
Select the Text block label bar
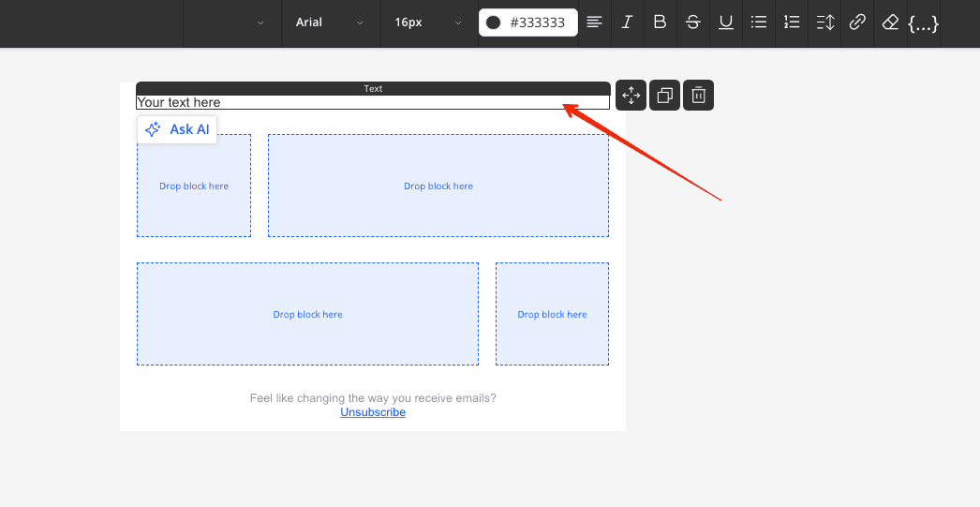coord(373,89)
